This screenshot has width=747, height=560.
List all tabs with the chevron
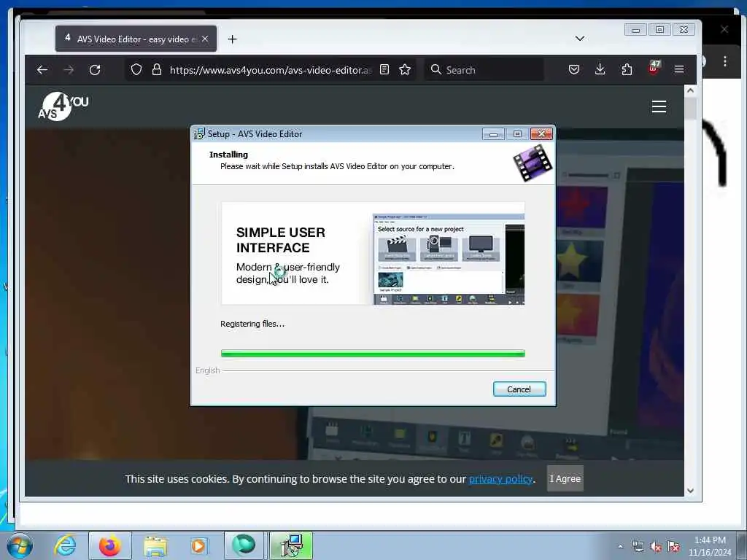(580, 39)
